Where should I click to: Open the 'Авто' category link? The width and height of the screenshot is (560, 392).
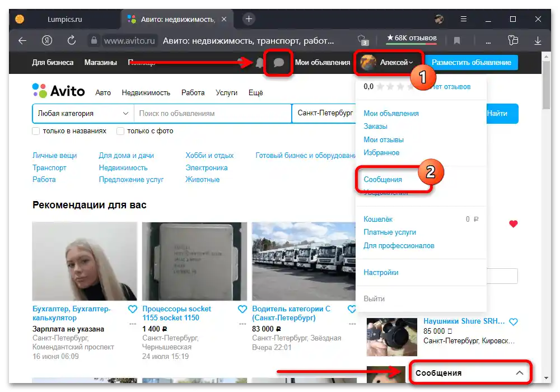pos(103,93)
